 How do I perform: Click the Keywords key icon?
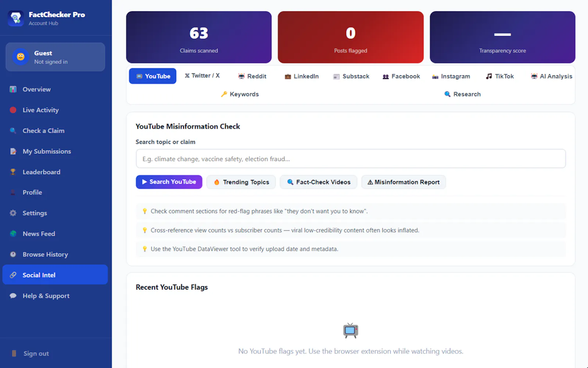tap(224, 94)
